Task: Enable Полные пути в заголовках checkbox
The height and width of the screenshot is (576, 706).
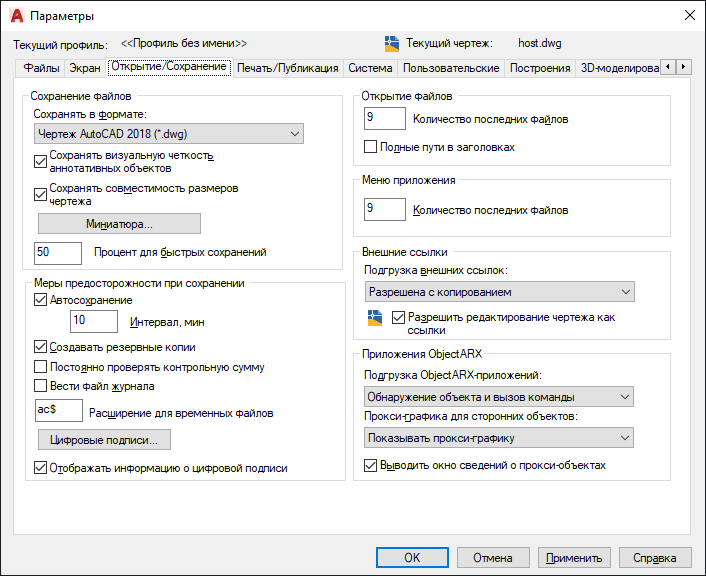Action: click(372, 147)
